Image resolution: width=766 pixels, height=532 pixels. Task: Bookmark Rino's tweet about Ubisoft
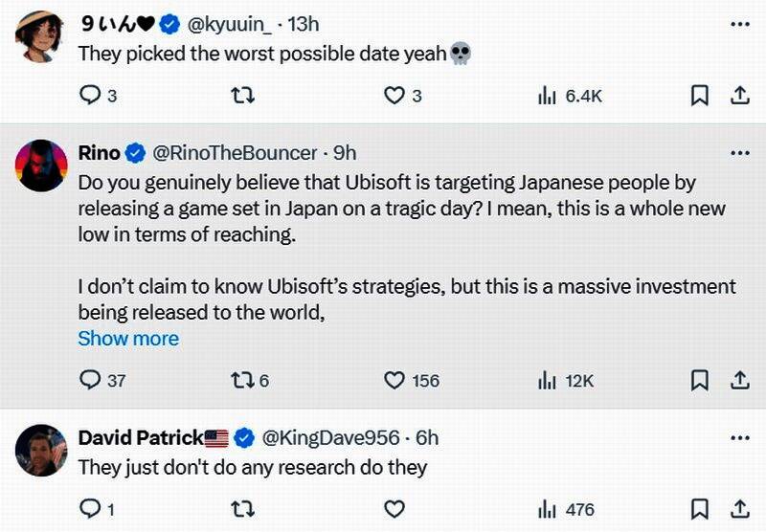[700, 381]
